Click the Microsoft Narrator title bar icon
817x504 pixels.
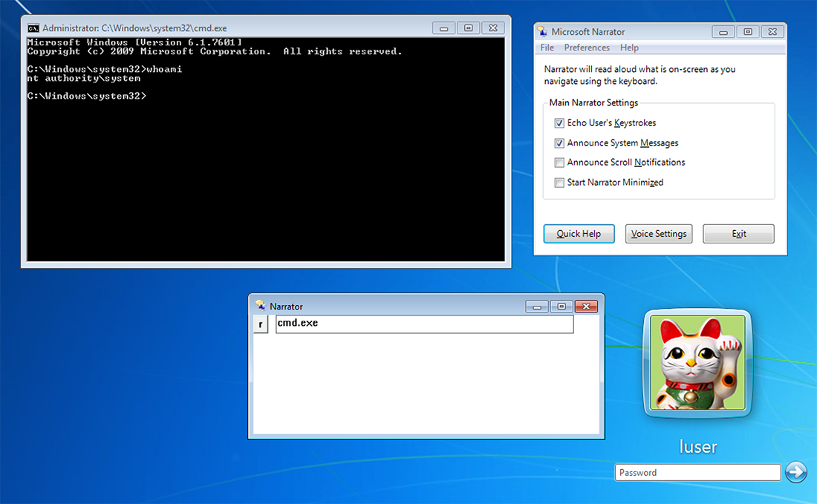point(542,32)
